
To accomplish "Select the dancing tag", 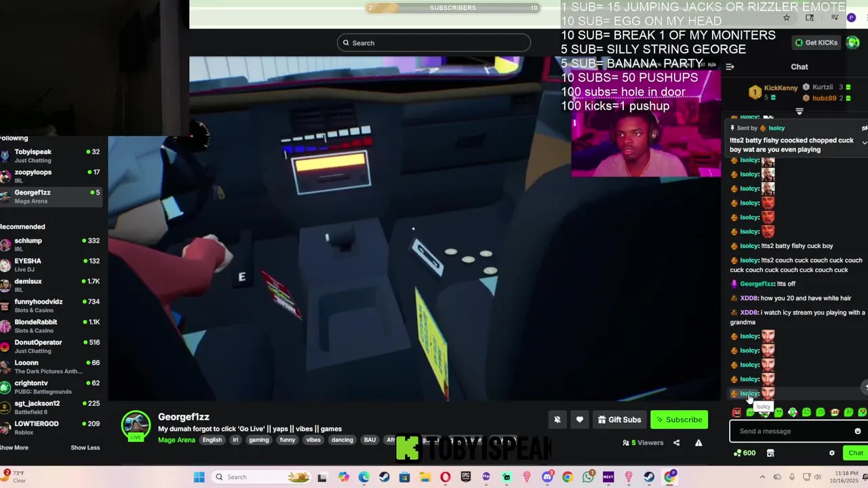I will point(342,440).
